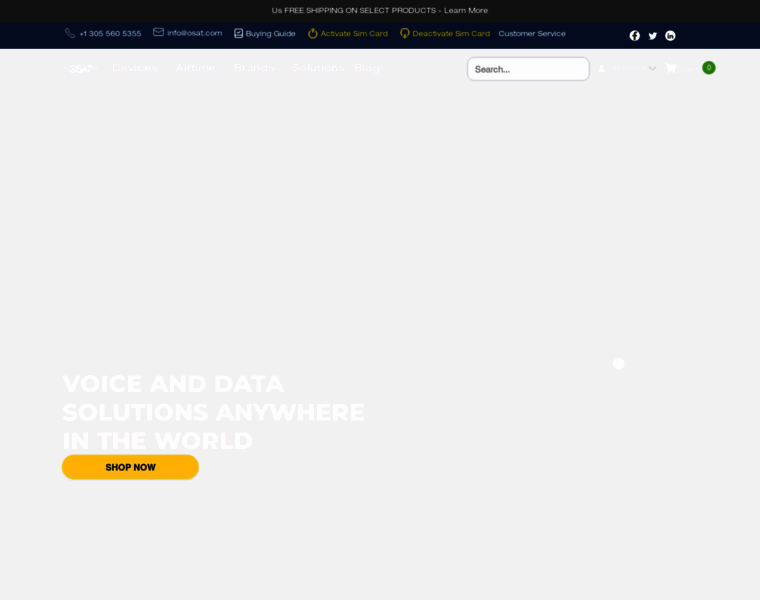Screen dimensions: 760x600
Task: Focus the Search input field
Action: (528, 69)
